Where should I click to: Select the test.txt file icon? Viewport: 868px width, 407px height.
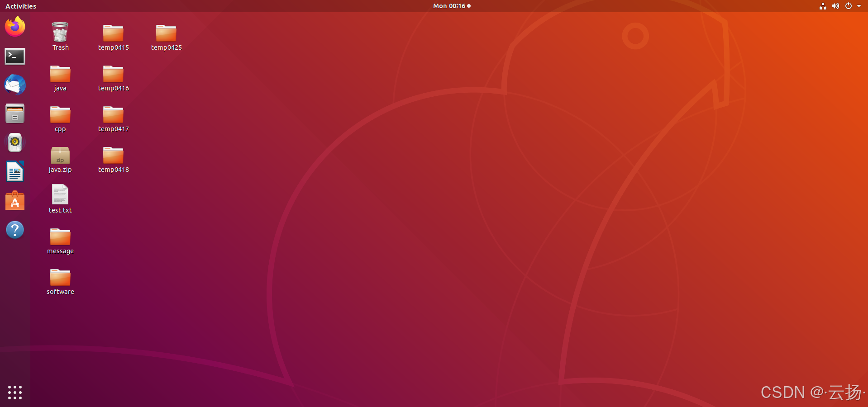point(60,194)
